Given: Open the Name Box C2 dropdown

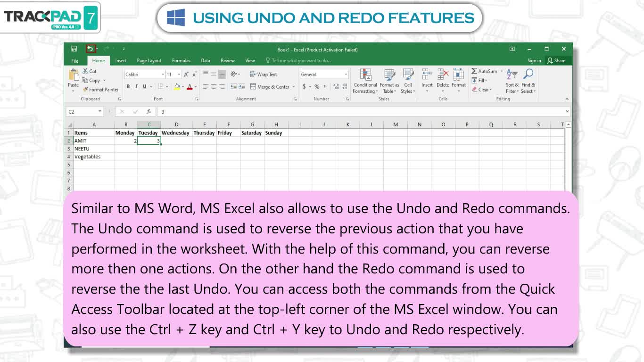Looking at the screenshot, I should (x=100, y=112).
